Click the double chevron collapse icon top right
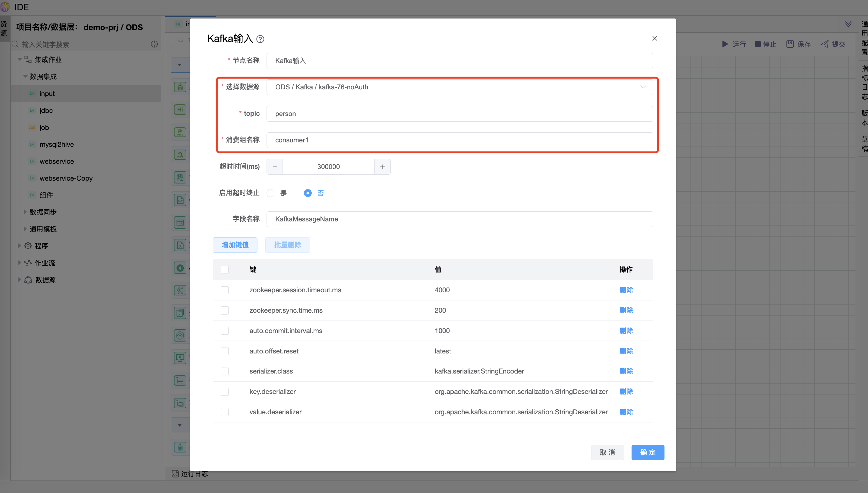Image resolution: width=868 pixels, height=493 pixels. 848,24
